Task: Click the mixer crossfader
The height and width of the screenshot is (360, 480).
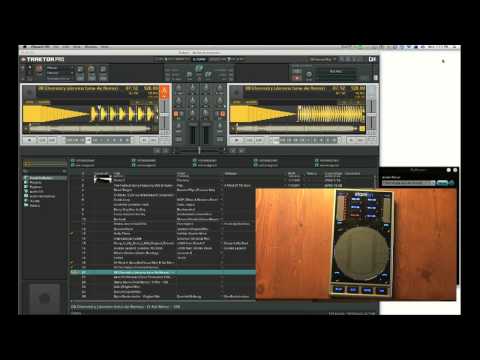Action: 199,151
